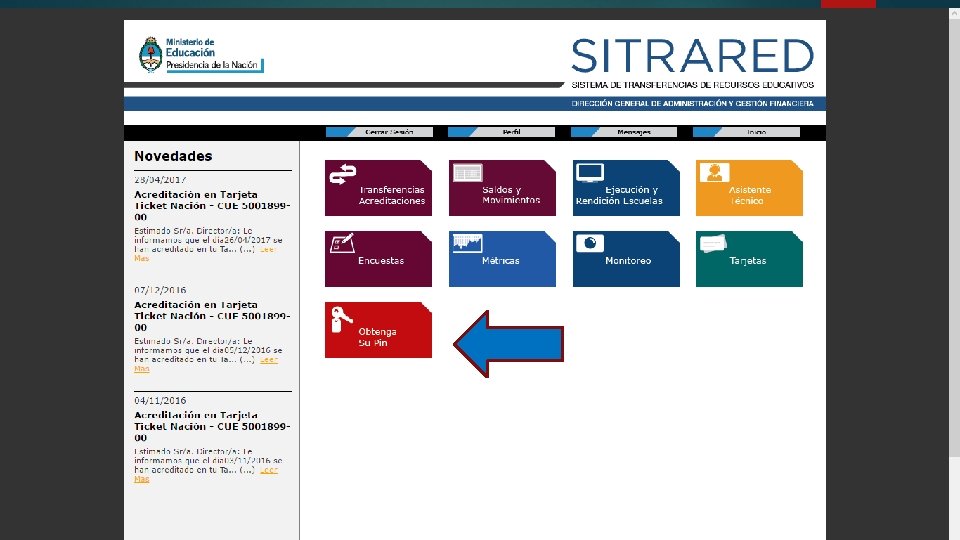The width and height of the screenshot is (960, 540).
Task: Open Mensajes from the navigation bar
Action: coord(624,132)
